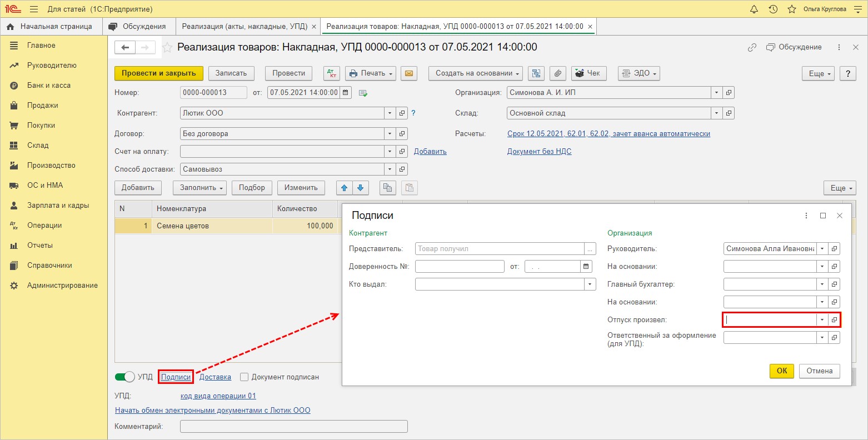This screenshot has width=868, height=440.
Task: Open Создать на основании dropdown
Action: [476, 73]
